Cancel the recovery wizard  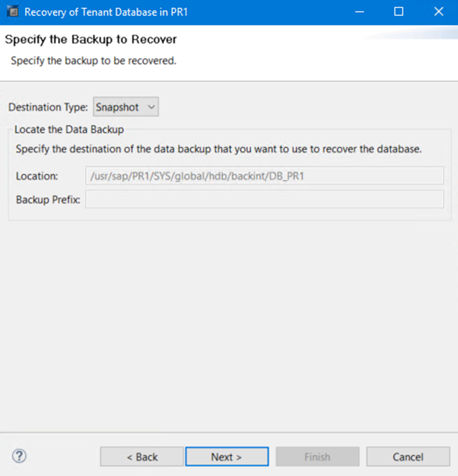408,457
